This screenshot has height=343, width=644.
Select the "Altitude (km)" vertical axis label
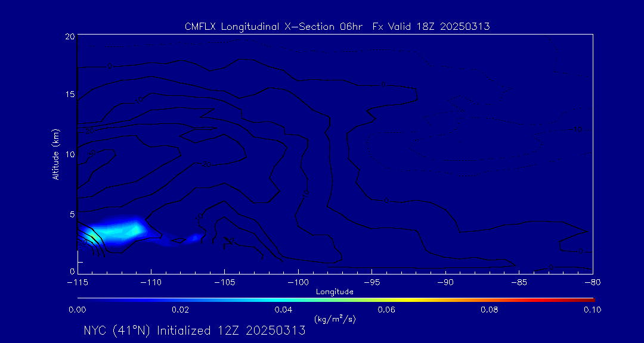tap(56, 154)
